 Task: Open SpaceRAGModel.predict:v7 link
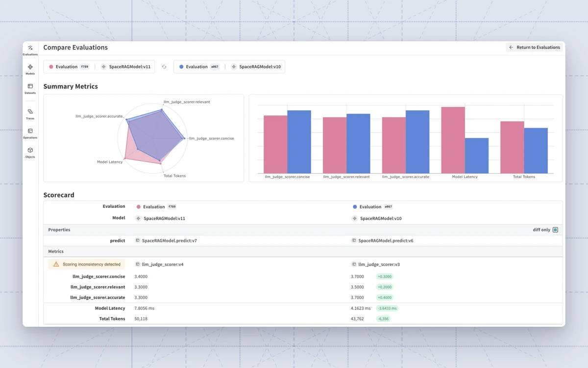(169, 241)
